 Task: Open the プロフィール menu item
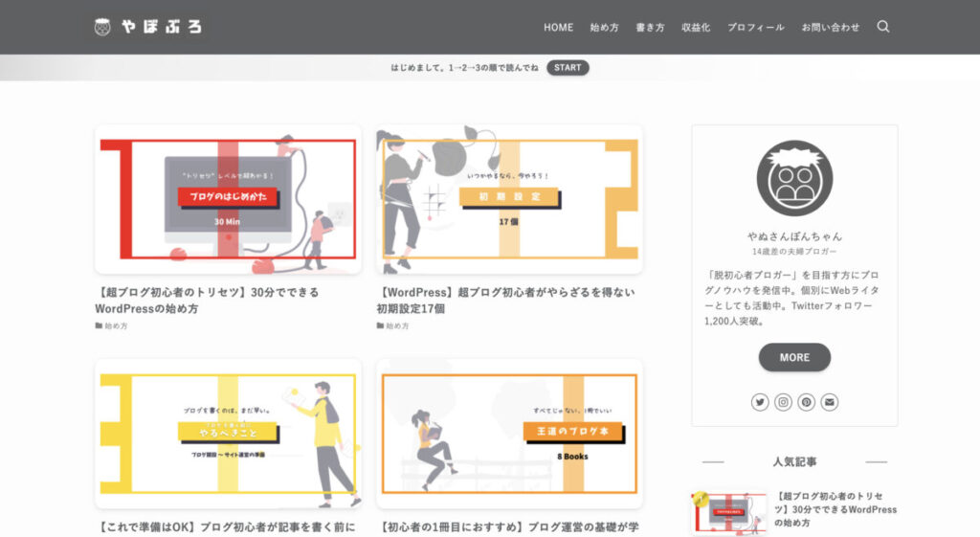[756, 28]
